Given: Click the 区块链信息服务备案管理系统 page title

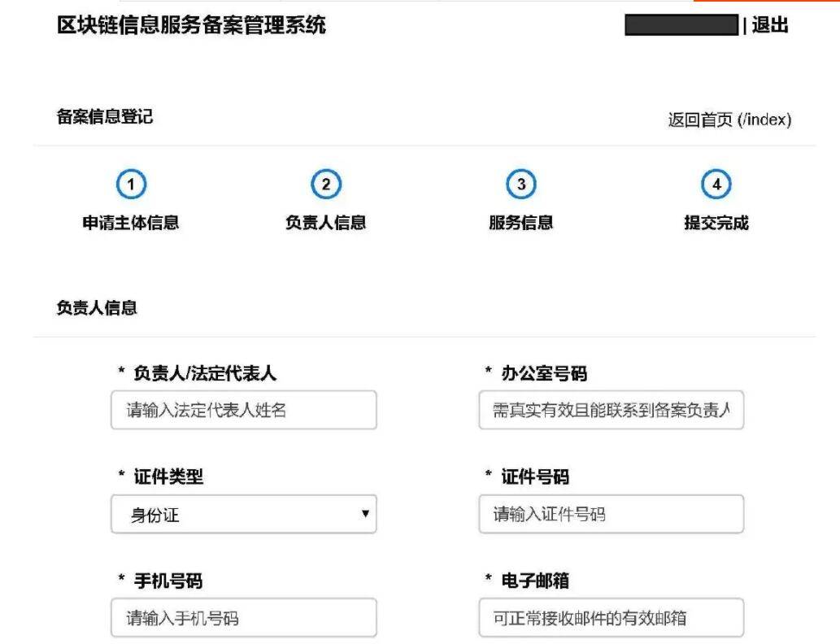Looking at the screenshot, I should coord(191,25).
